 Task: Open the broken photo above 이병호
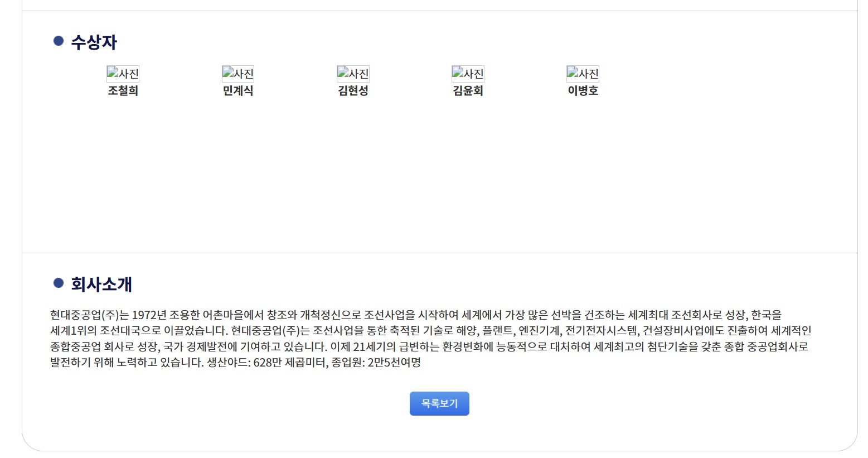click(583, 74)
